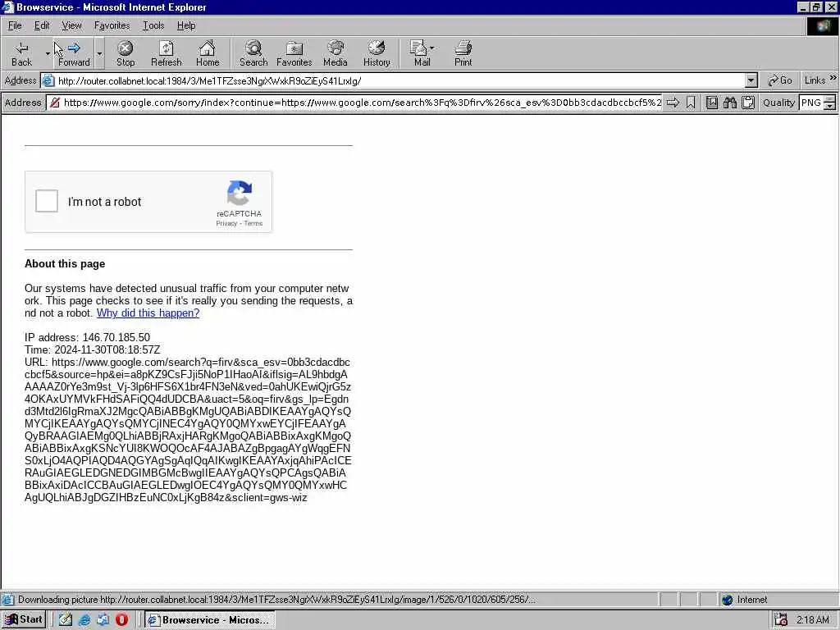Click the IP address: 146.70.185.50 line

pos(87,337)
